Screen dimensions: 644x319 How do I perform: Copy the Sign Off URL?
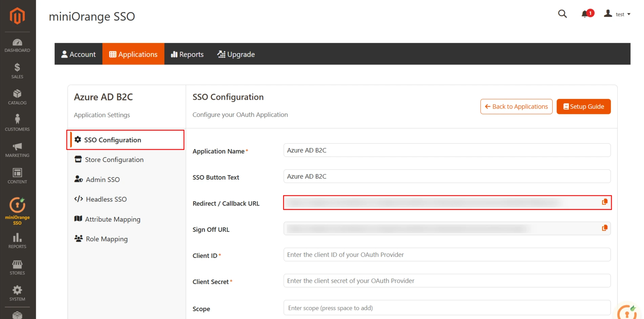604,228
